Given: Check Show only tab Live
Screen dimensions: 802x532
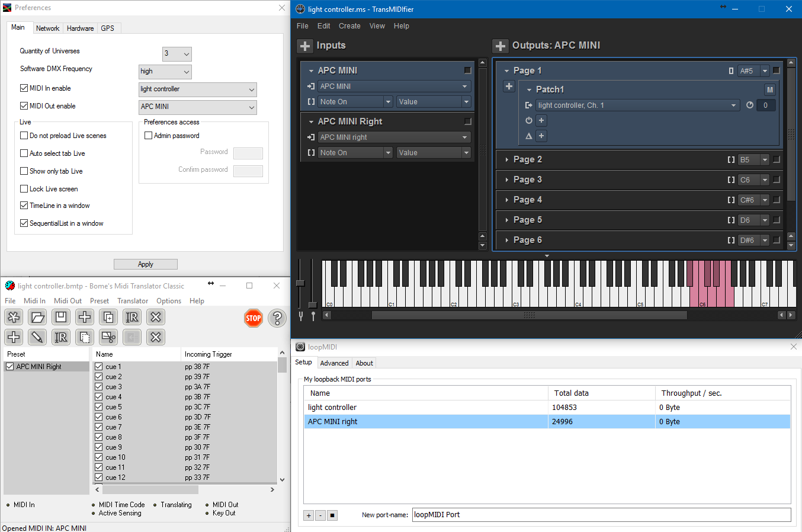Looking at the screenshot, I should pos(24,171).
